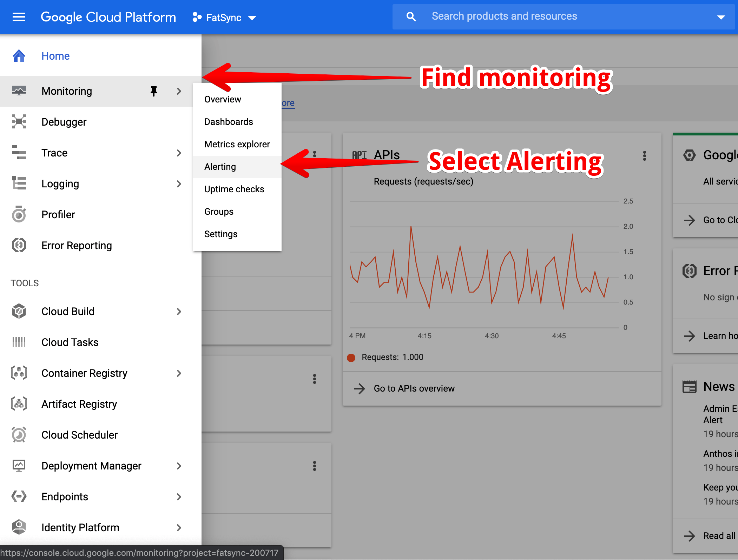Expand the Logging submenu chevron
This screenshot has height=560, width=738.
tap(179, 184)
